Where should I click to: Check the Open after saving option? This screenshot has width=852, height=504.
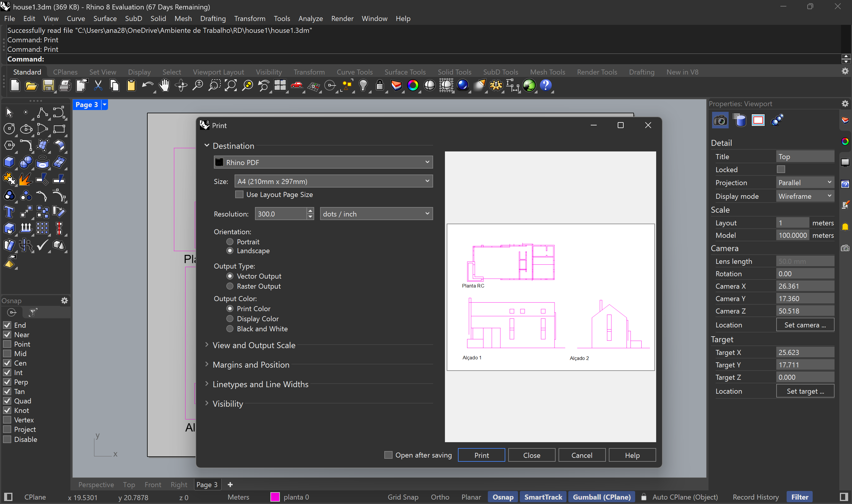(x=388, y=455)
